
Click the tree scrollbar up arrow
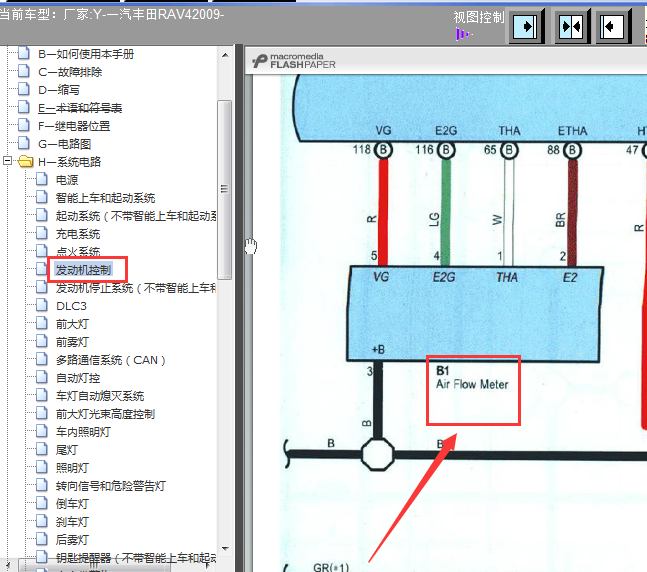(225, 55)
